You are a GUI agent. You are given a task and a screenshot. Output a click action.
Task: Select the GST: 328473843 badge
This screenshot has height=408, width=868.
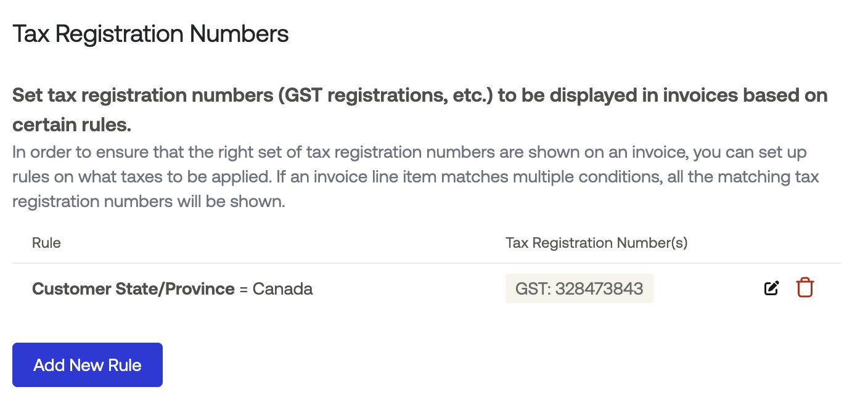tap(579, 288)
